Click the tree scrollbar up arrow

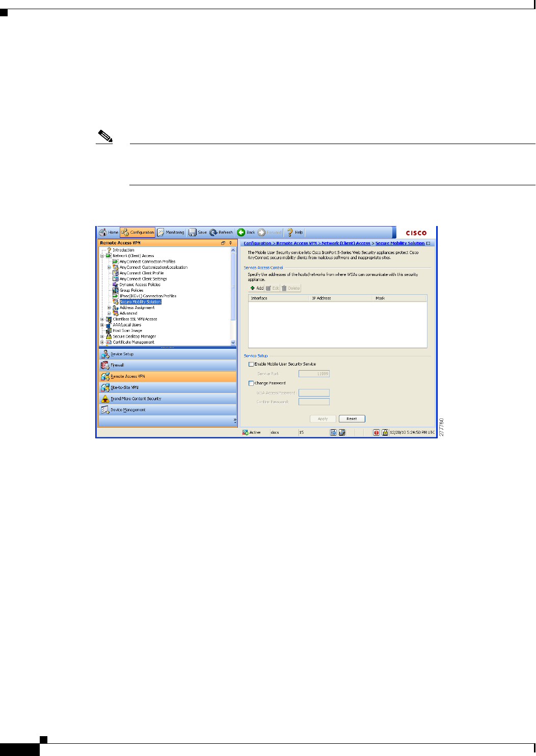pos(233,250)
